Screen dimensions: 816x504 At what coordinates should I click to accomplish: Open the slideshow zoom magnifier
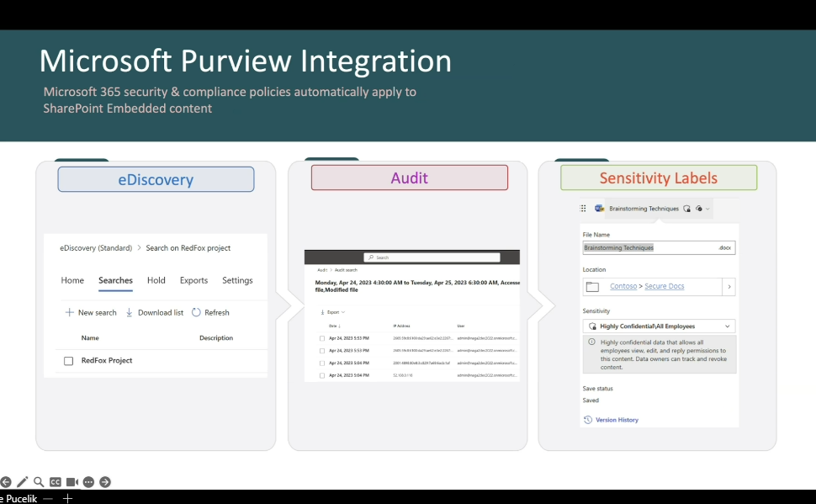tap(38, 482)
